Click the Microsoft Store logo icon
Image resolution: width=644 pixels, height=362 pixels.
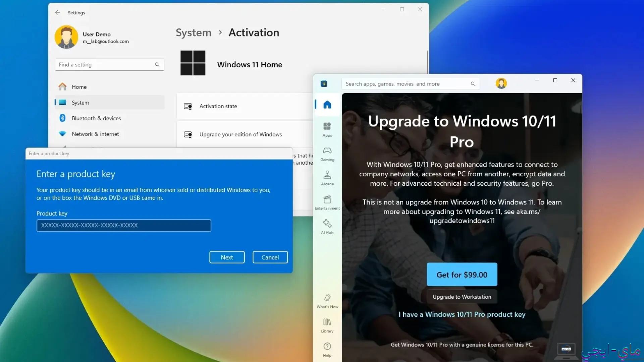pos(324,84)
